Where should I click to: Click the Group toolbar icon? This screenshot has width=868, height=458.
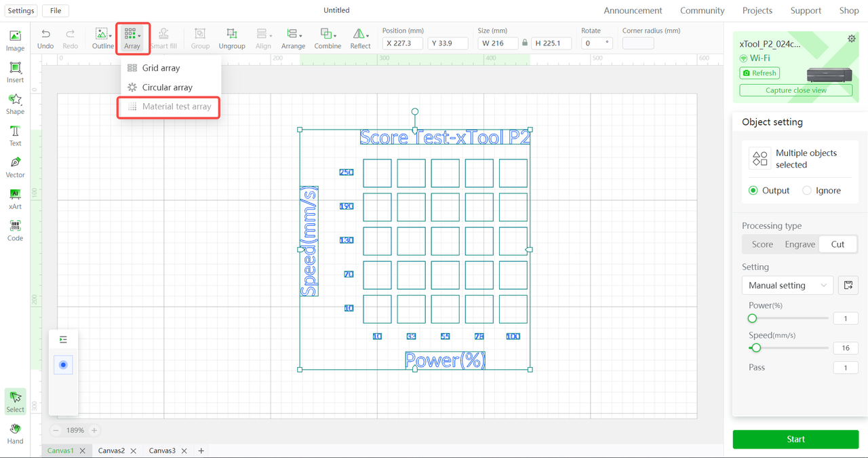[x=200, y=39]
